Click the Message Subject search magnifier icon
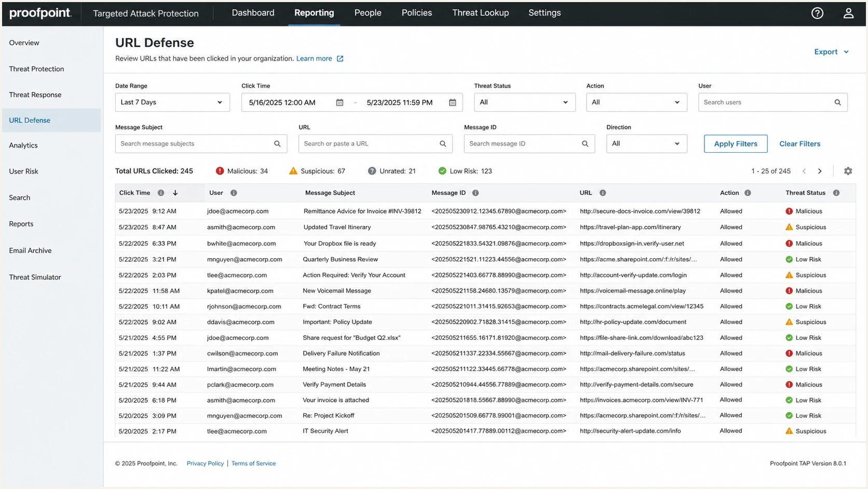Image resolution: width=868 pixels, height=489 pixels. point(277,144)
